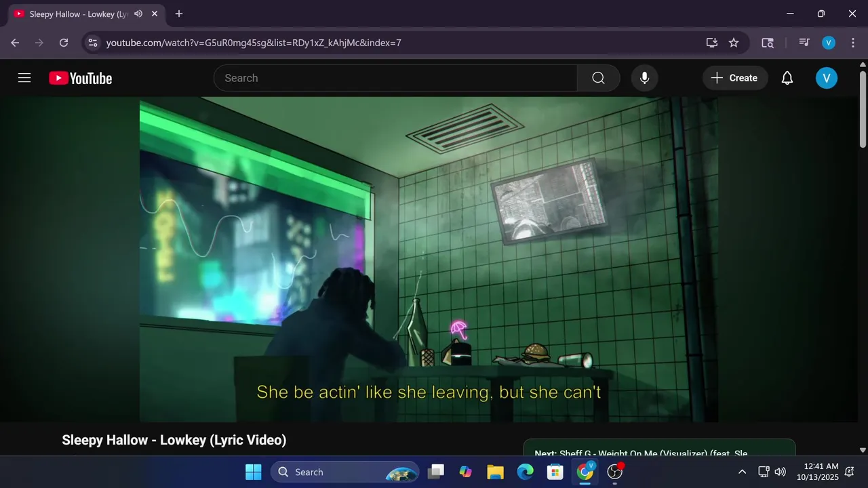Open Microsoft Edge from the taskbar

[x=526, y=472]
